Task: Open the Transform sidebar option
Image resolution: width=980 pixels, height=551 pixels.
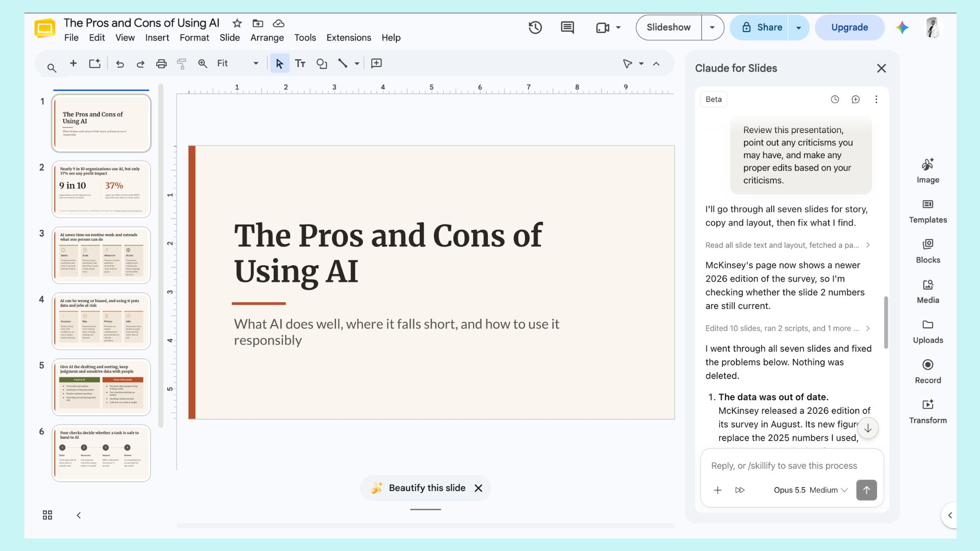Action: coord(928,412)
